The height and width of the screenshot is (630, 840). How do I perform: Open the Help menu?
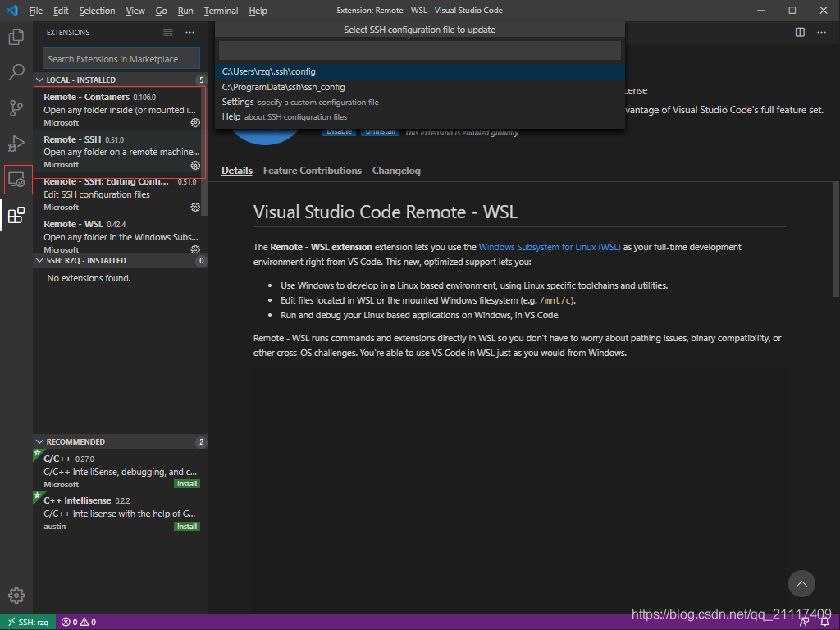(x=258, y=11)
